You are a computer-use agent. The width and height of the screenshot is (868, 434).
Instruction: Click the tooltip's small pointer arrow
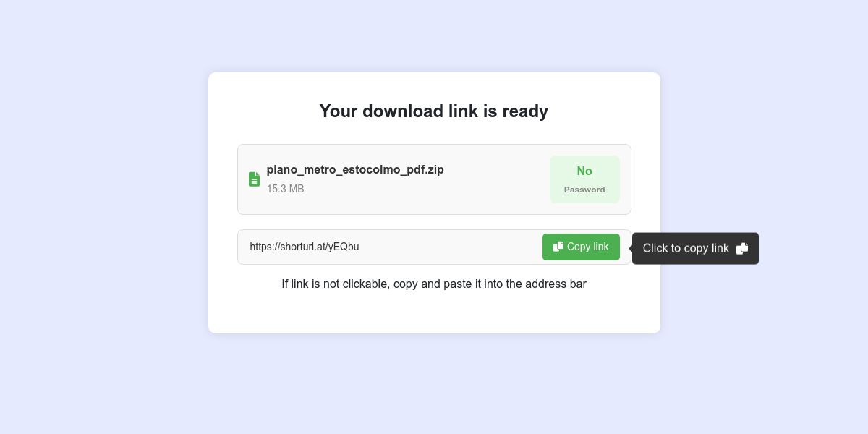pyautogui.click(x=631, y=248)
